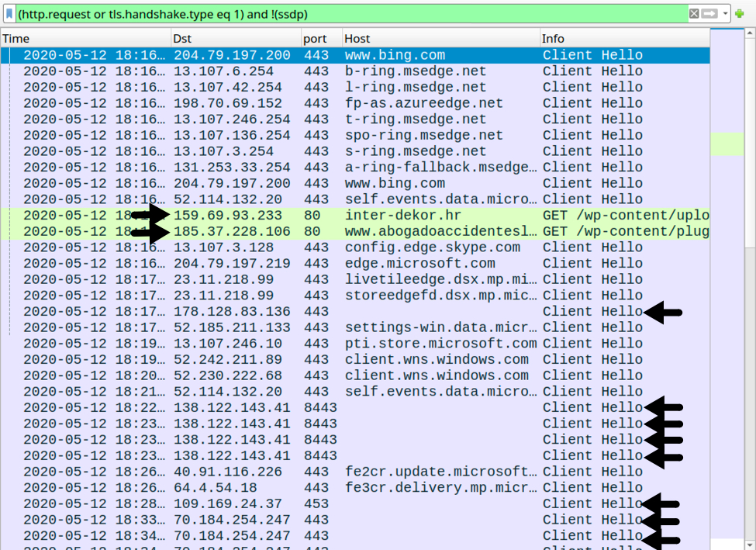Viewport: 756px width, 550px height.
Task: Select the fe3cr.delivery.mp.micr packet row
Action: (x=355, y=487)
